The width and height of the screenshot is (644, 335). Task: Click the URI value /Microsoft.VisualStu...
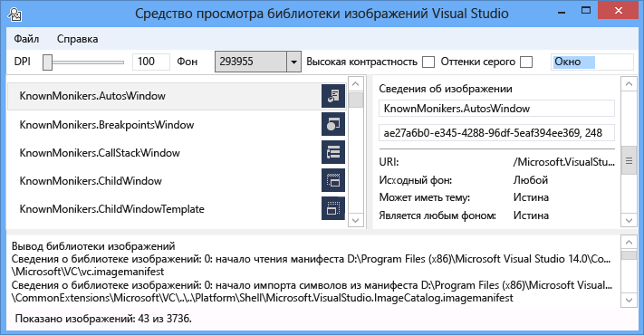click(563, 162)
